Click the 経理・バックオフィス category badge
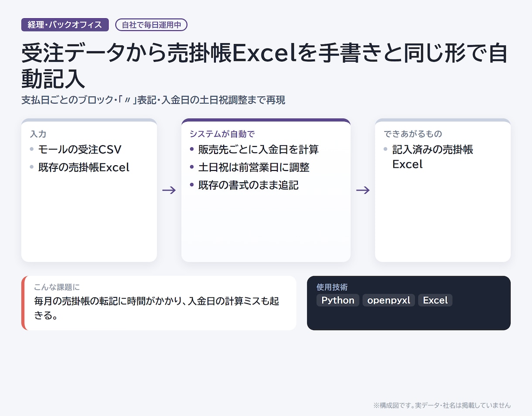This screenshot has width=532, height=416. [65, 25]
